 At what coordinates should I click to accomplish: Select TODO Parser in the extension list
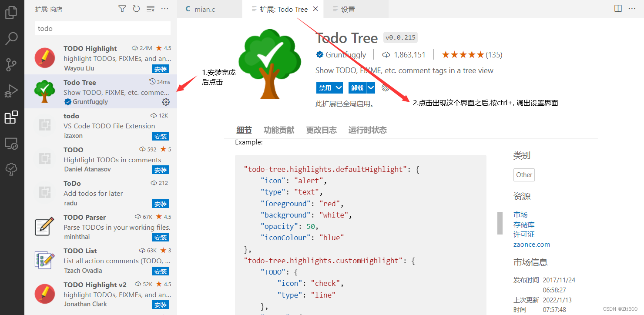[x=101, y=227]
